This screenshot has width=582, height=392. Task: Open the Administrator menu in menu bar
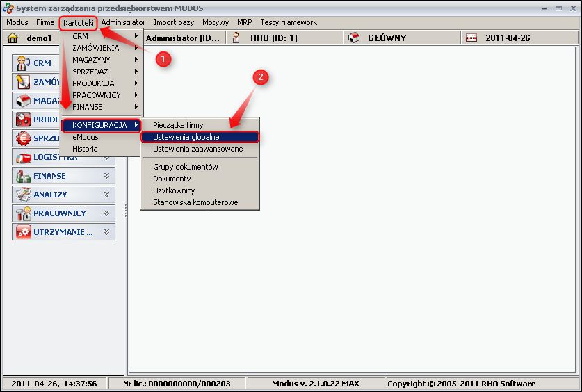click(x=123, y=22)
